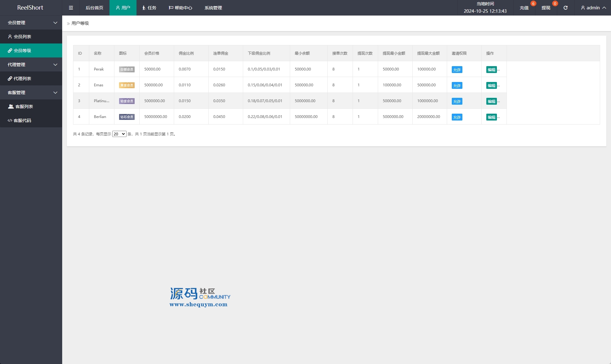Viewport: 611px width, 364px height.
Task: Open 会员列表 member list in sidebar
Action: pyautogui.click(x=22, y=37)
